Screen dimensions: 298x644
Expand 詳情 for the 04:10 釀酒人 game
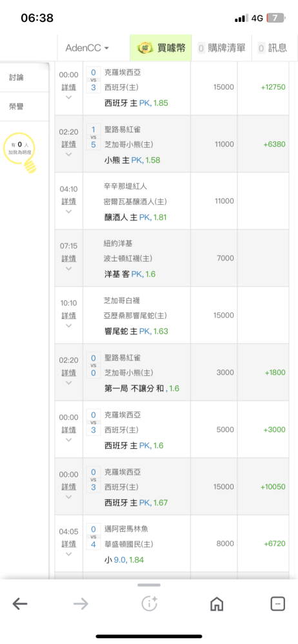69,202
